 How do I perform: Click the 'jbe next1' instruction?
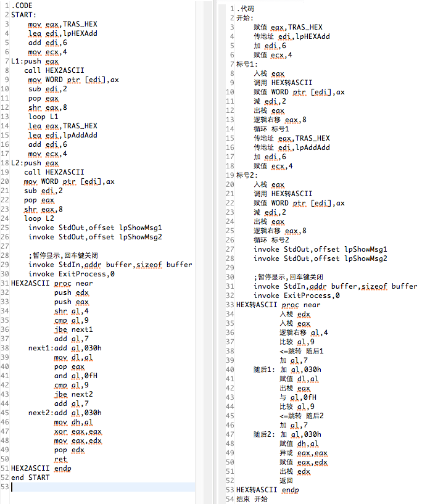click(x=73, y=329)
